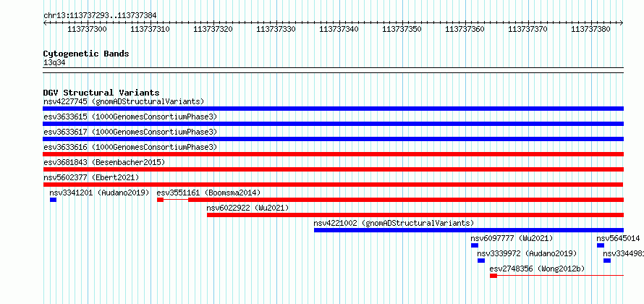This screenshot has width=644, height=304.
Task: Click ruler position 113737320
Action: pyautogui.click(x=213, y=29)
